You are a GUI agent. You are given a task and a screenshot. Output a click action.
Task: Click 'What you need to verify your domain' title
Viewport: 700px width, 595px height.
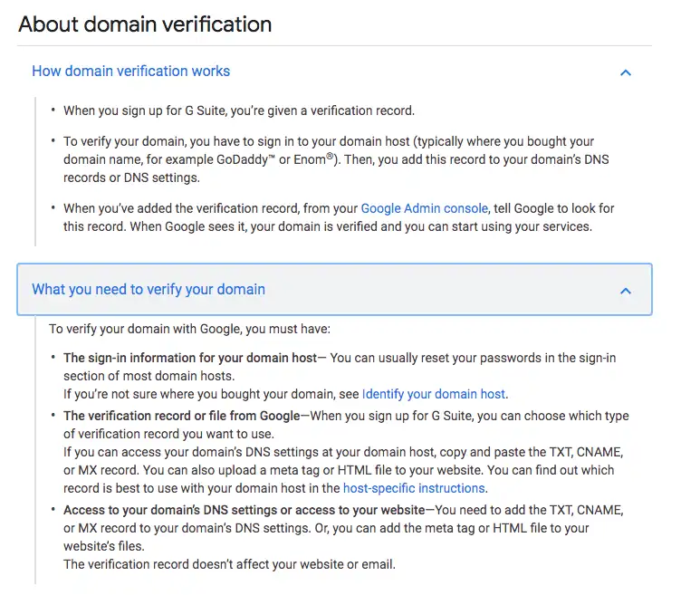coord(149,290)
